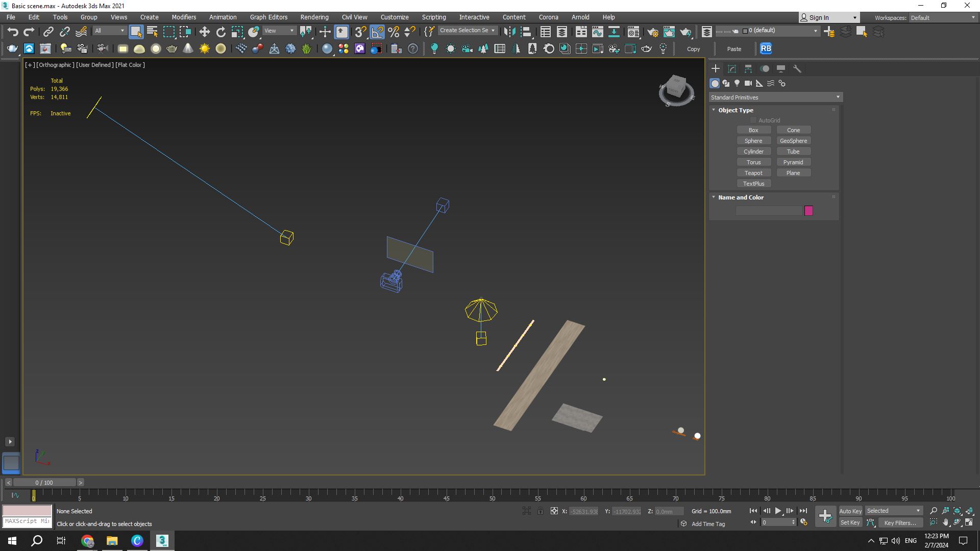Open the Standard Primitives dropdown
Screen dimensions: 980x551
coord(775,97)
